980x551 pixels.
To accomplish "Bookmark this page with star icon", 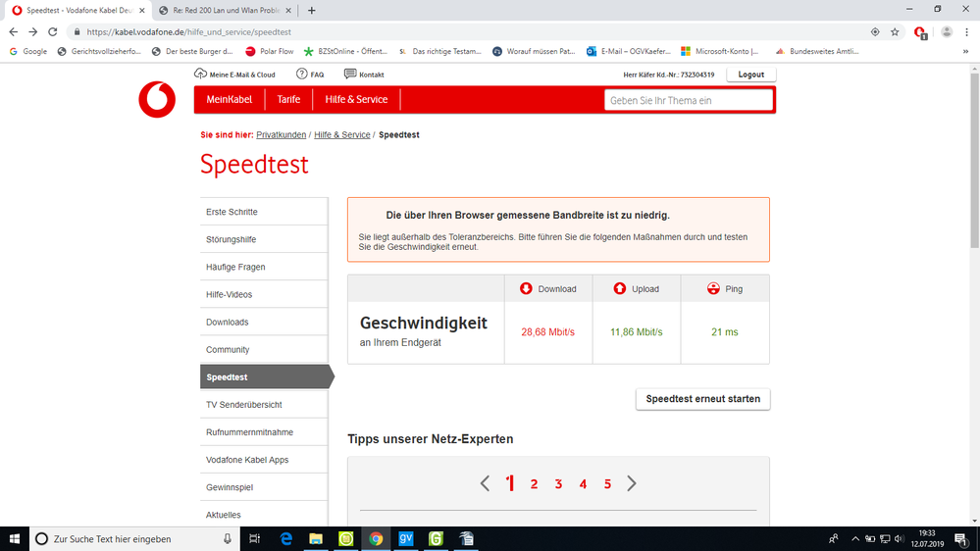I will tap(895, 31).
